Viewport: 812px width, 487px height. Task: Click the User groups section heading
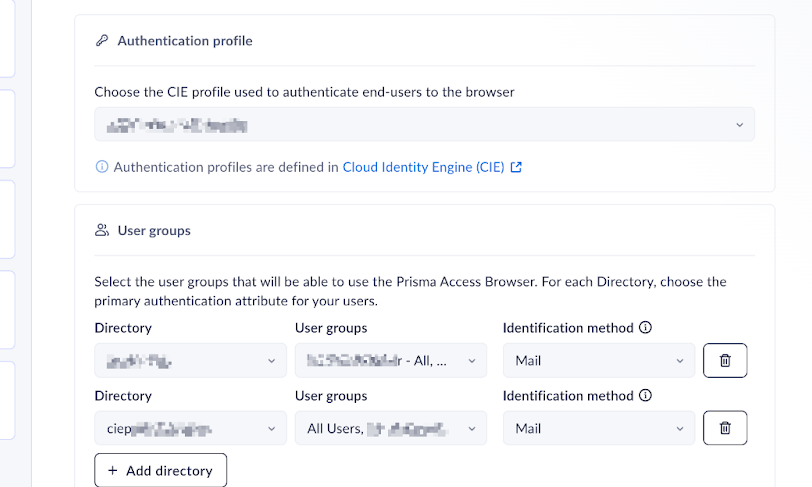[x=154, y=230]
